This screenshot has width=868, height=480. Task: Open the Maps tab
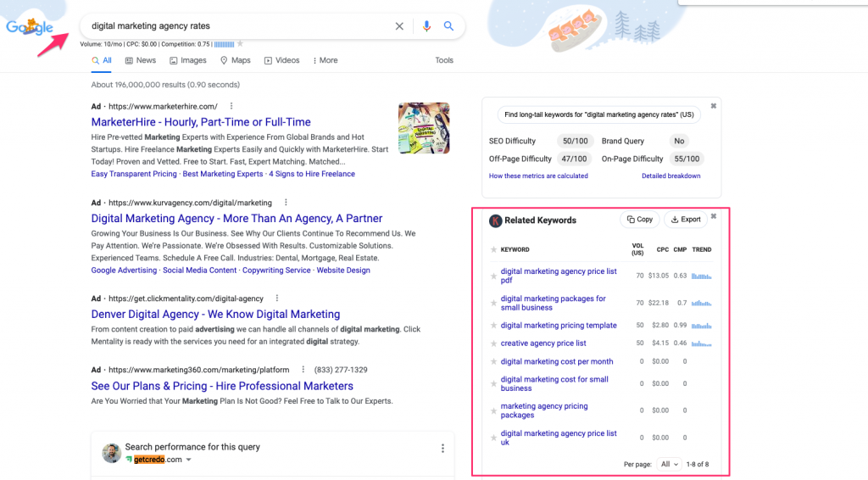click(236, 60)
